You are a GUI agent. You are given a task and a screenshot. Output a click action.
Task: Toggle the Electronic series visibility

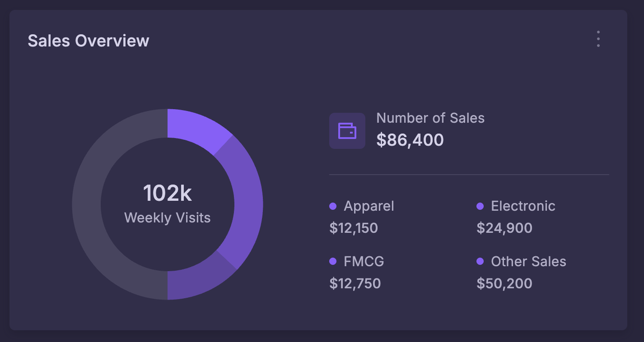(523, 206)
